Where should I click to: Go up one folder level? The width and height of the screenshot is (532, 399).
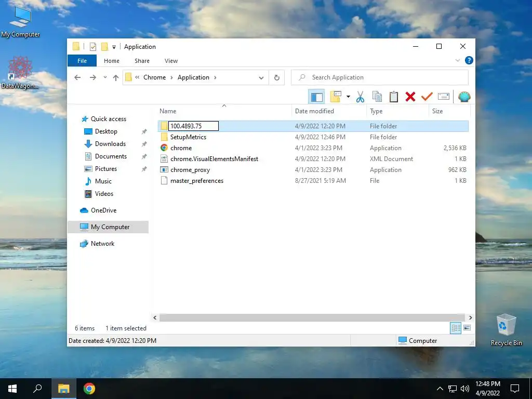[x=116, y=78]
